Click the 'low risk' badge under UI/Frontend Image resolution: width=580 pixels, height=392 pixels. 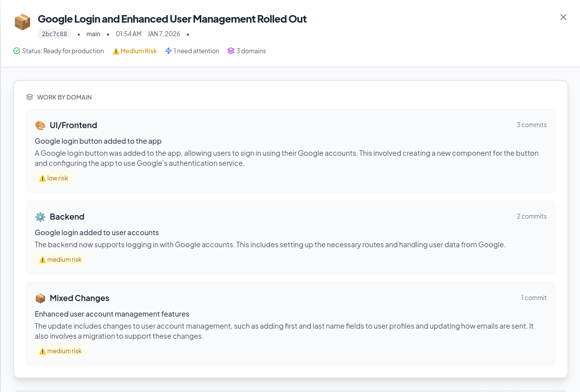point(54,178)
